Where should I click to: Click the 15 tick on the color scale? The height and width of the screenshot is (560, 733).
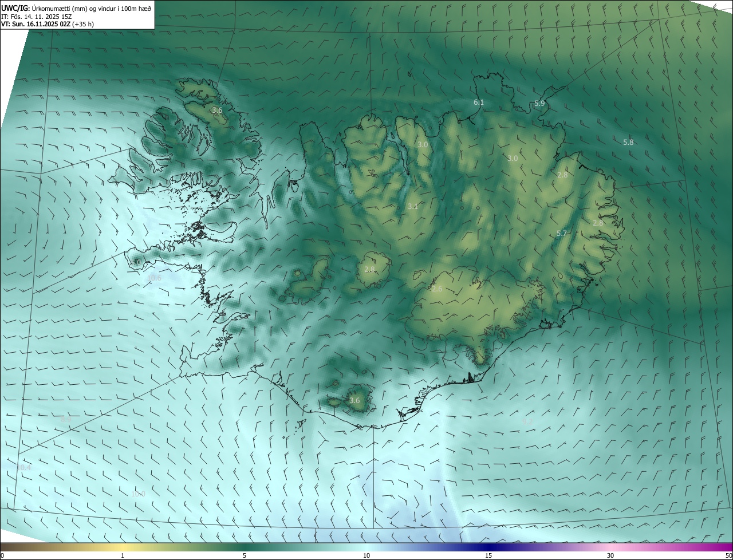coord(488,555)
